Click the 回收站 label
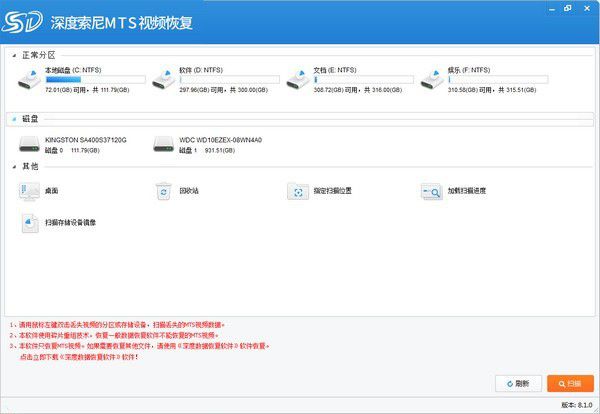 189,191
